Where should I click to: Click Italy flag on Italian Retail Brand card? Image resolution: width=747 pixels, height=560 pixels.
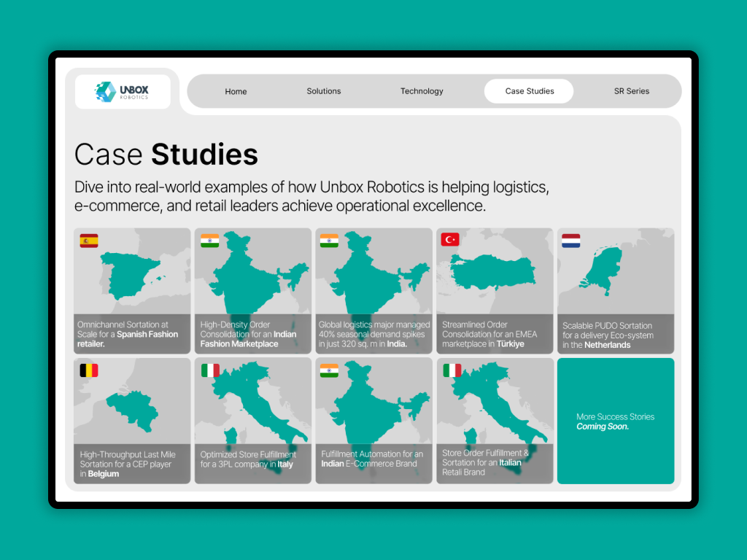pyautogui.click(x=452, y=370)
